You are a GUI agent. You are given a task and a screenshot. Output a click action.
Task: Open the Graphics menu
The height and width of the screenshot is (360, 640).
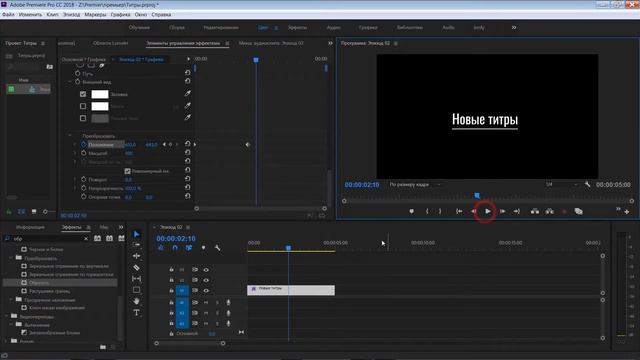120,14
